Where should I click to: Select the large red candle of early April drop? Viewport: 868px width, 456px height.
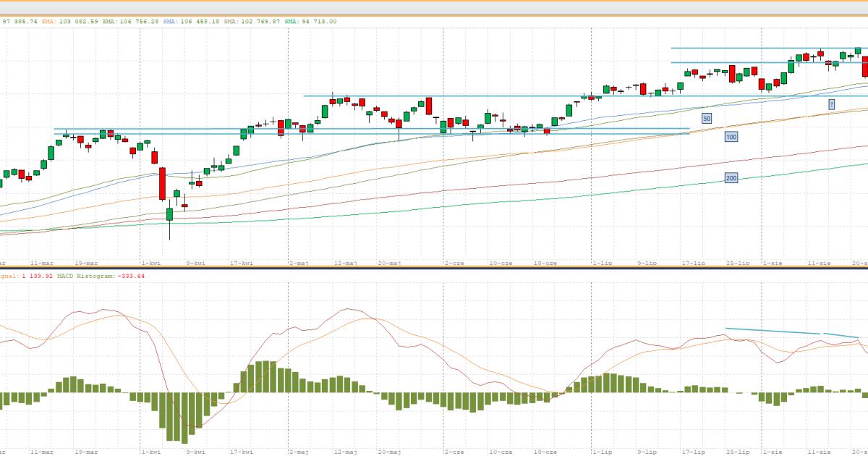(x=162, y=183)
